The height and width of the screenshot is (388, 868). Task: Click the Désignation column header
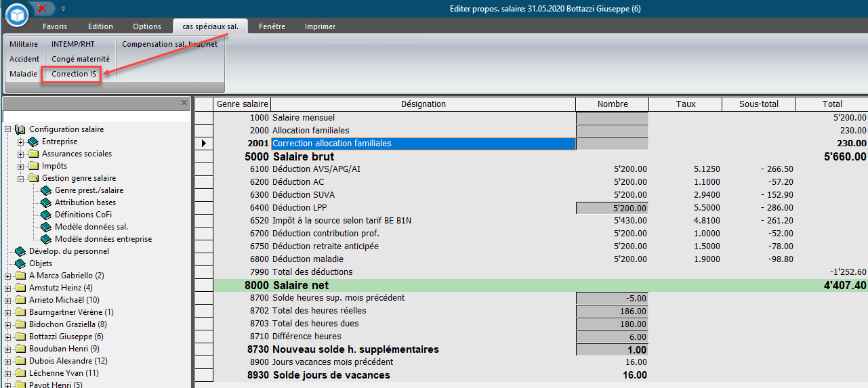(423, 104)
